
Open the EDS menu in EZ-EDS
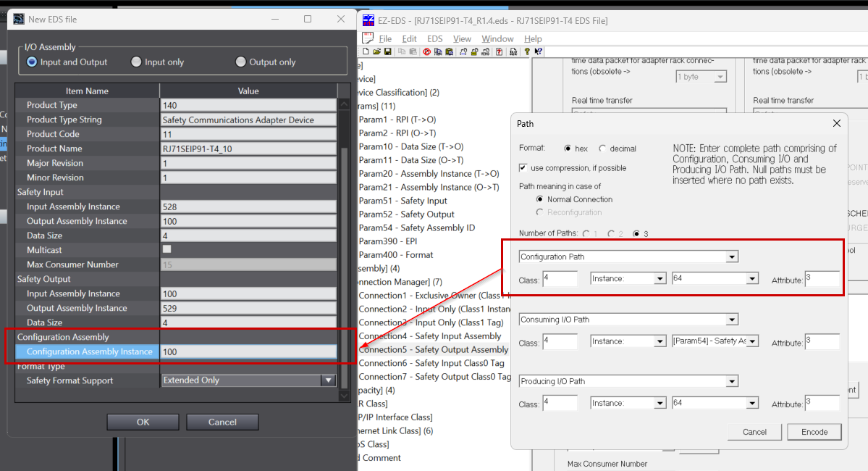click(434, 39)
